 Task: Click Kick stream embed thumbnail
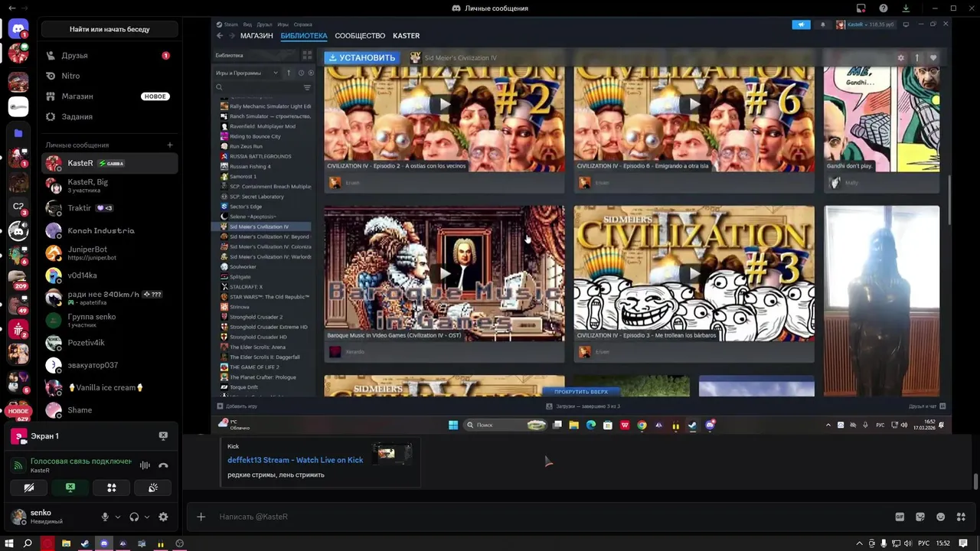pyautogui.click(x=392, y=453)
